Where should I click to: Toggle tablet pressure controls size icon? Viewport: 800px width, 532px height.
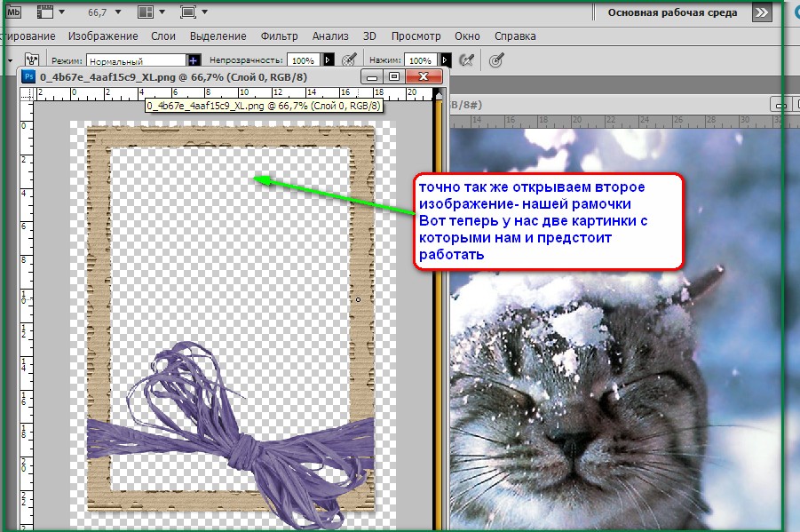(x=497, y=60)
